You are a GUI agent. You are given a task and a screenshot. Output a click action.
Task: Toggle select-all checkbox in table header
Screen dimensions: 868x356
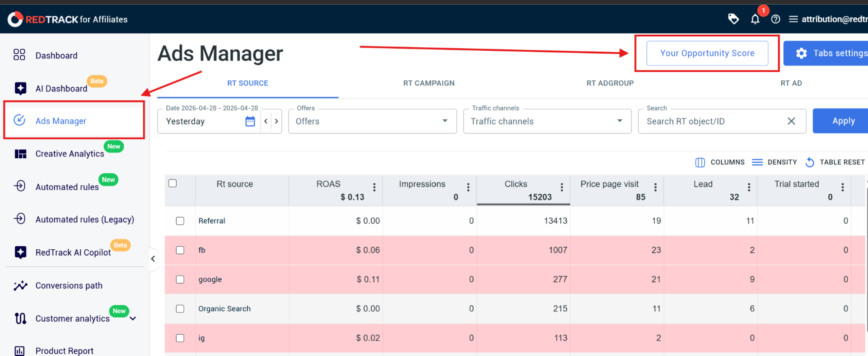173,183
